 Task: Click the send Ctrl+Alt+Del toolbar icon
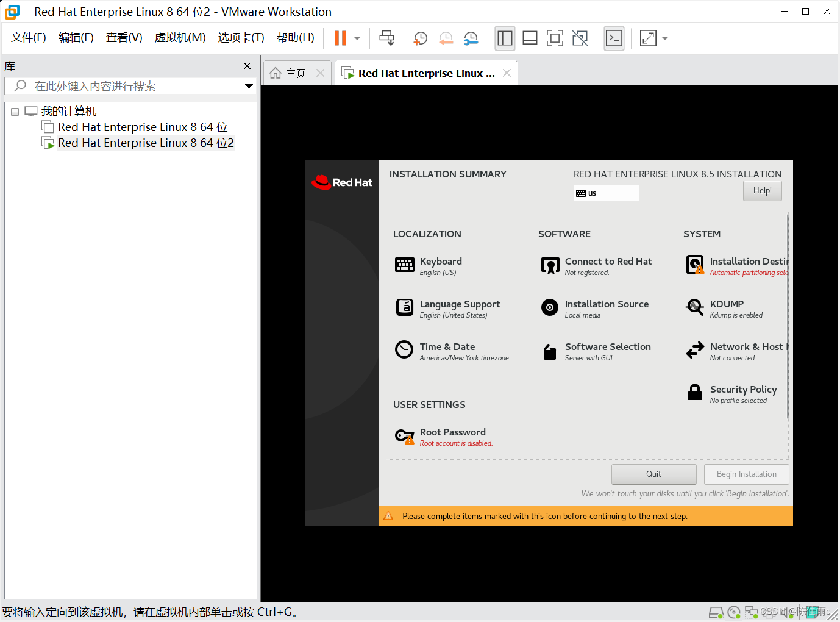(x=386, y=38)
